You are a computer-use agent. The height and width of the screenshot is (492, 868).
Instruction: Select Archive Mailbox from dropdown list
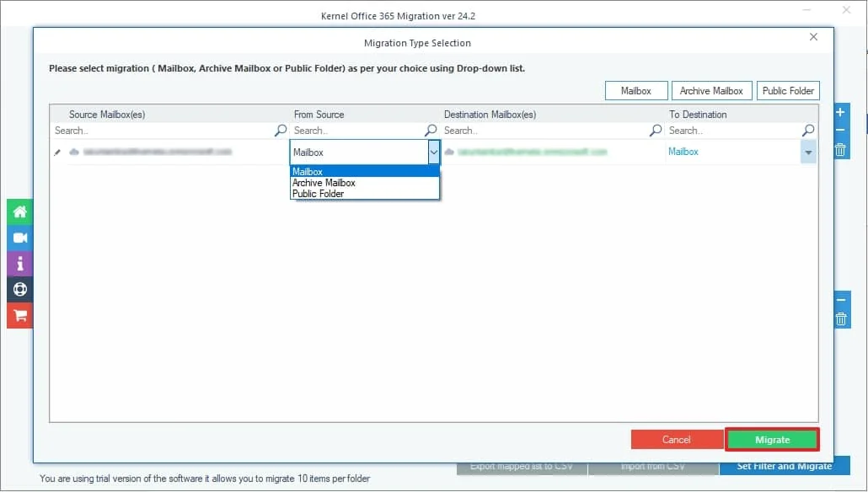click(x=324, y=183)
